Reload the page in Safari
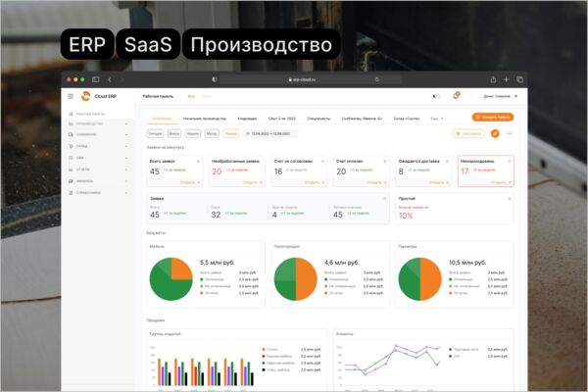 tap(377, 79)
